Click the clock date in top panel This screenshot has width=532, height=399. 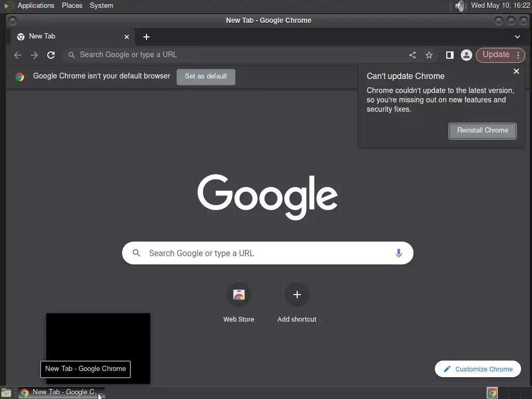500,5
